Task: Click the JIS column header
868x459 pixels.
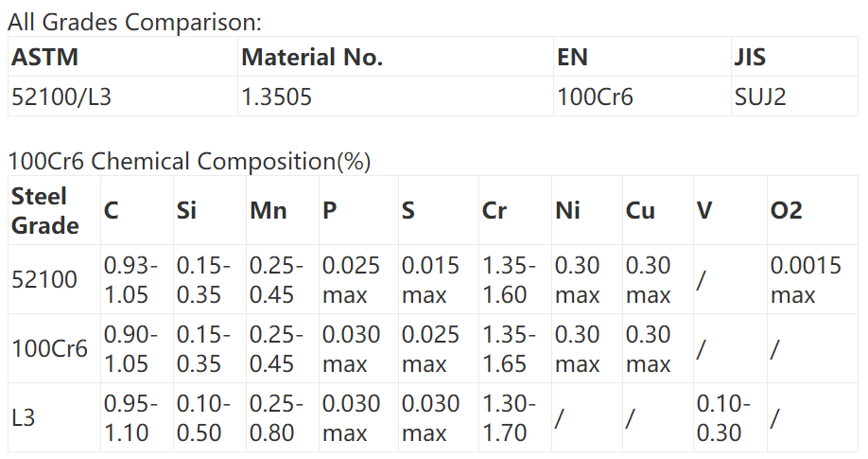Action: point(750,57)
